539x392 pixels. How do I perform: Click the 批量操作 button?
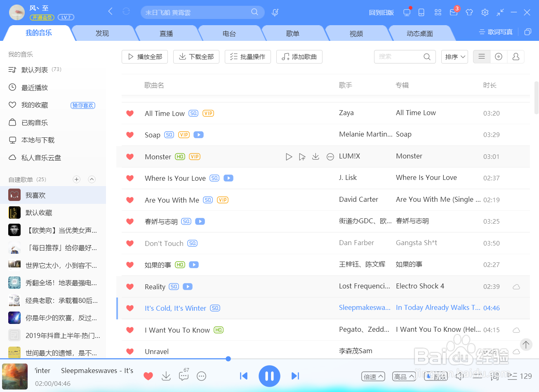point(248,57)
